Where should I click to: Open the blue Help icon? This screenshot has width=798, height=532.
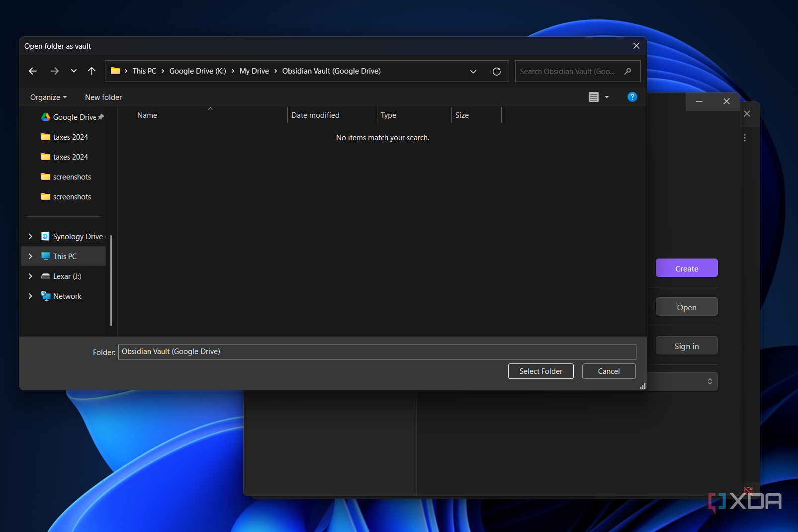tap(632, 97)
